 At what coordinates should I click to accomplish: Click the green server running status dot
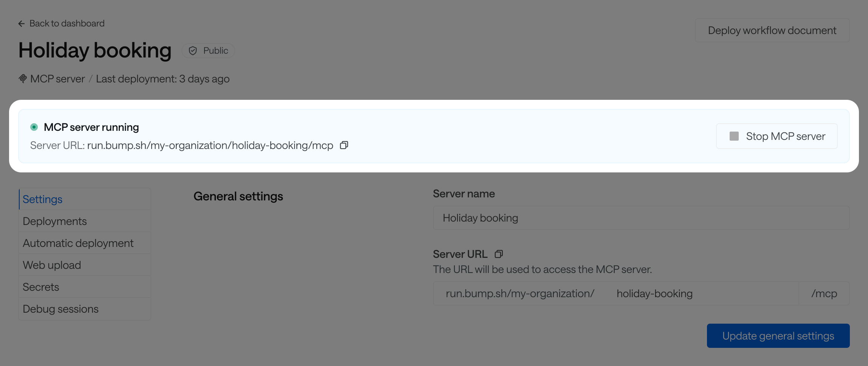click(34, 127)
